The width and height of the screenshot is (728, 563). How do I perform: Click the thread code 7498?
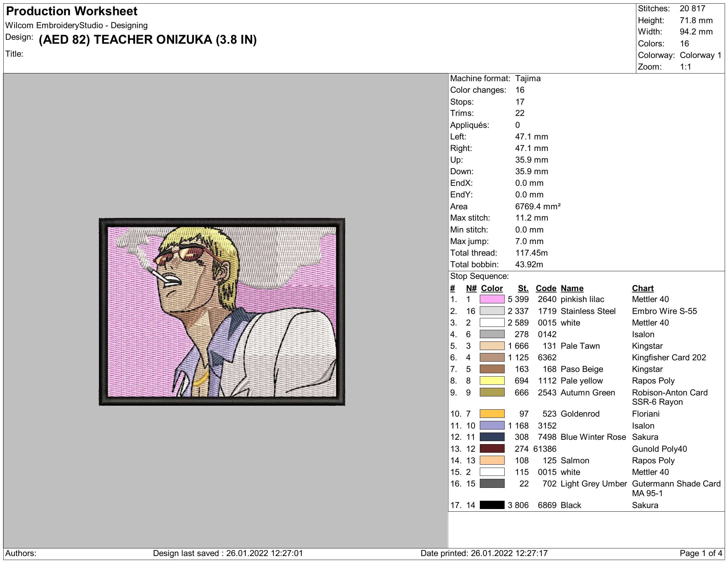click(547, 437)
